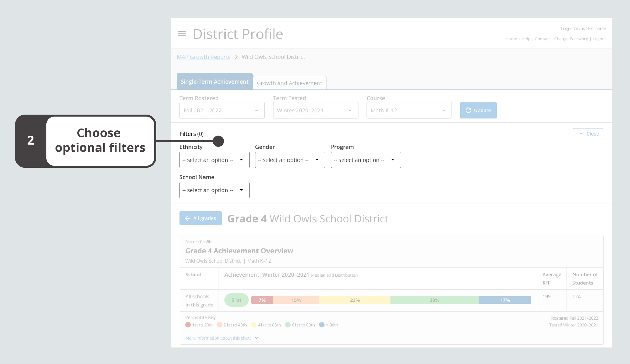Select the Single-Term Achievement tab
Screen dimensions: 630x364
(x=214, y=81)
